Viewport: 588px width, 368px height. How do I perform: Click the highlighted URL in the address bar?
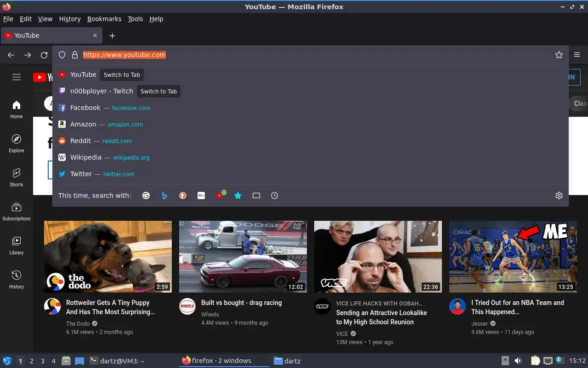click(124, 55)
